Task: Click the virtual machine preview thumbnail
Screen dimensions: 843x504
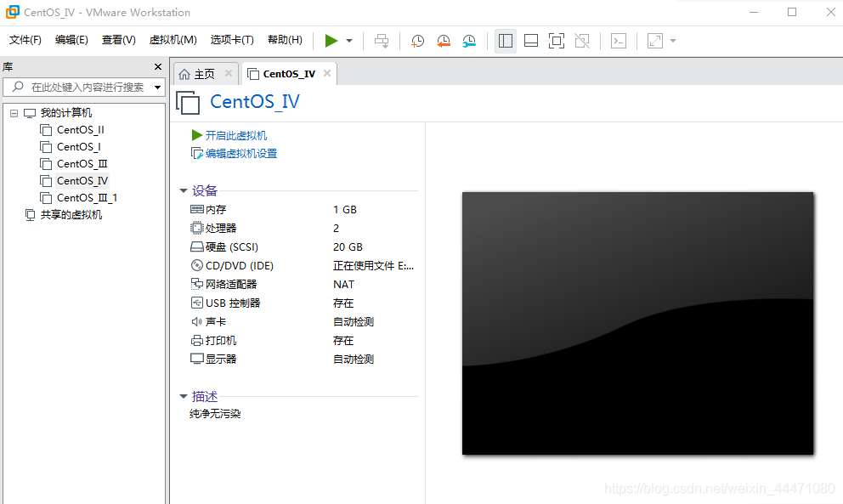Action: pos(637,323)
